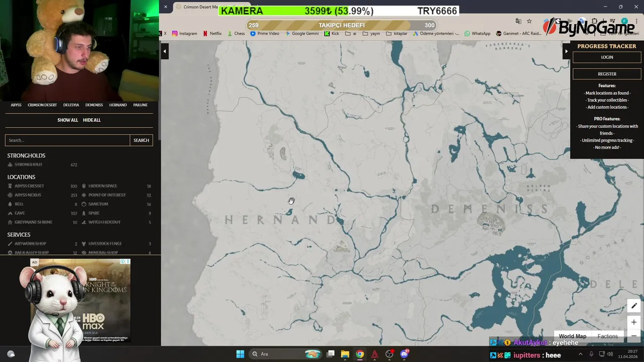Jump to the Abyss region tab

pyautogui.click(x=16, y=105)
